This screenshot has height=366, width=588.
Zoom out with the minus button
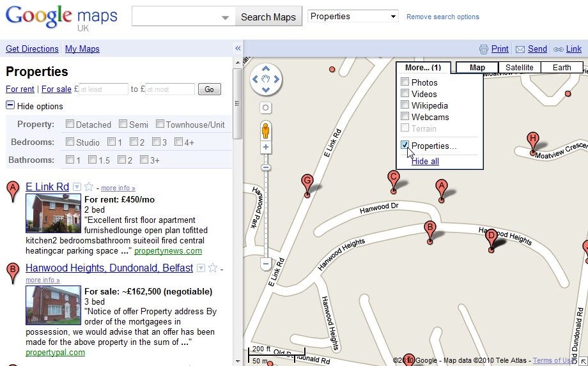[x=265, y=263]
